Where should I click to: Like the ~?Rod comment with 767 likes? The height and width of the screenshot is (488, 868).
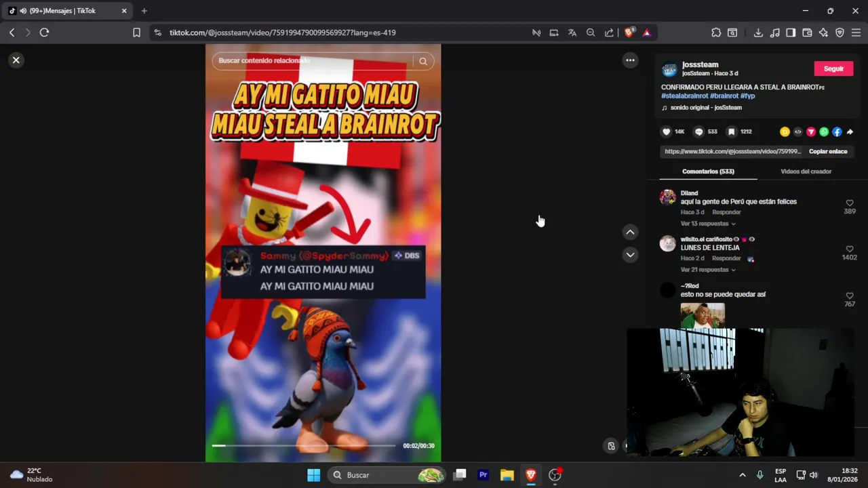[x=850, y=296]
